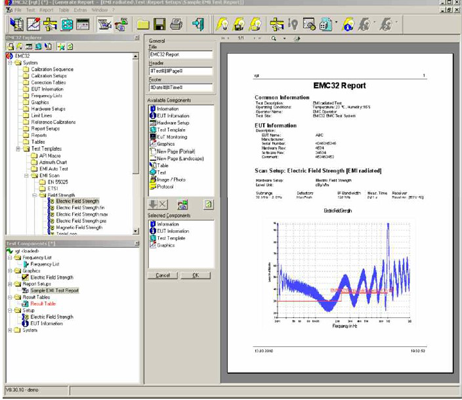462x400 pixels.
Task: Click the padlock icon in Explorer toolbar
Action: (11, 47)
